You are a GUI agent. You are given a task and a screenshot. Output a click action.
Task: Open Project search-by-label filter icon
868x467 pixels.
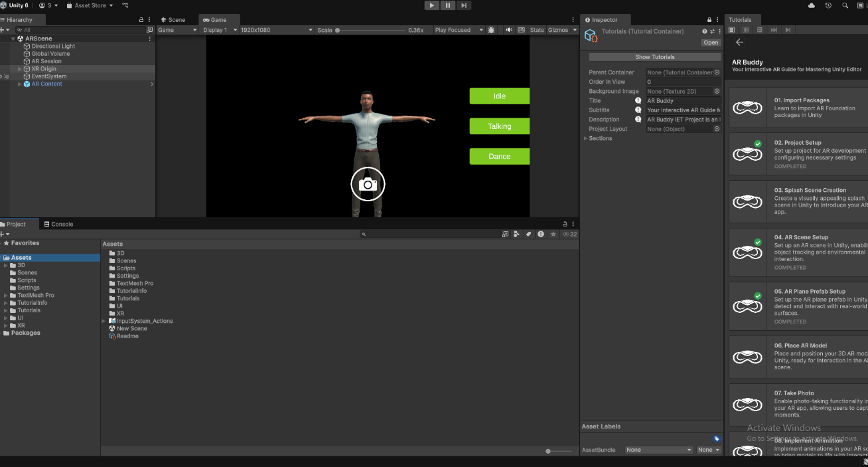tap(529, 234)
